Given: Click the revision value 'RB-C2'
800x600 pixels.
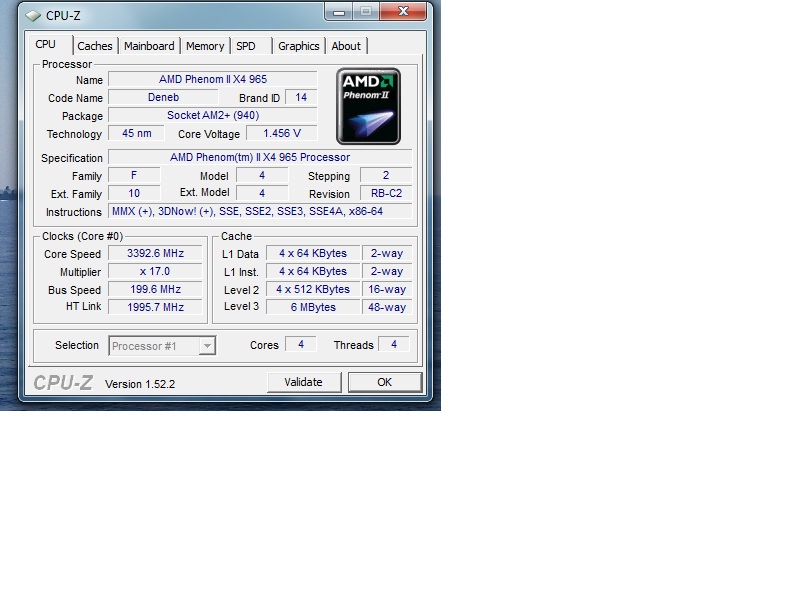Looking at the screenshot, I should point(386,193).
